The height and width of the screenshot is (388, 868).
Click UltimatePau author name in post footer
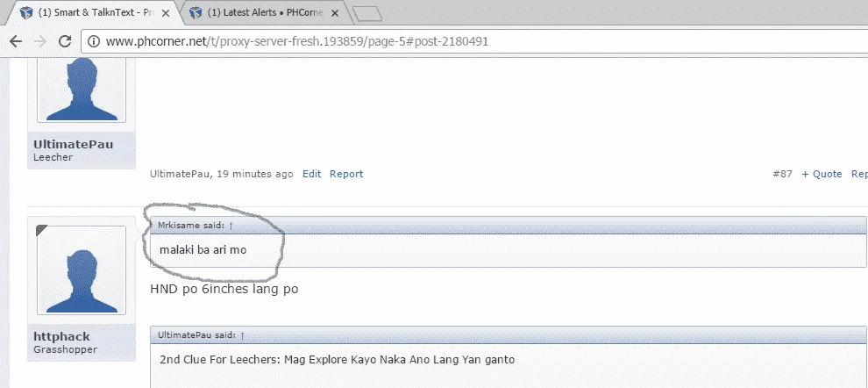180,174
